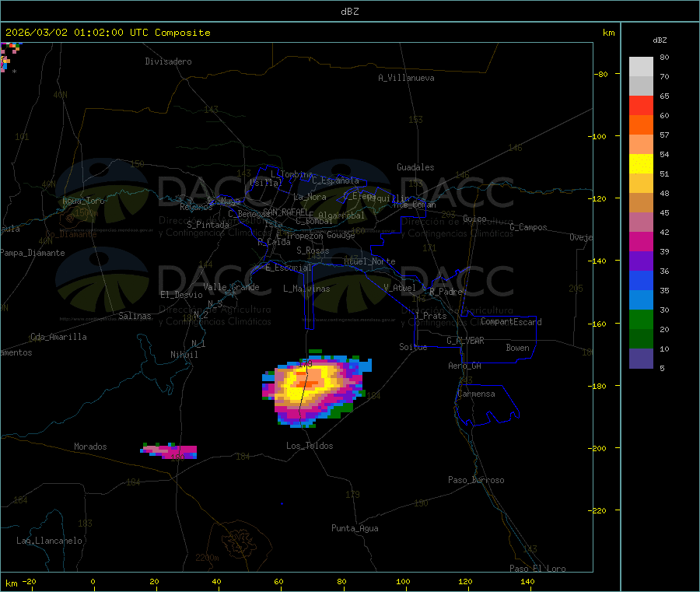Click the colored echo pixels in top-left corner
The width and height of the screenshot is (700, 592).
point(10,56)
